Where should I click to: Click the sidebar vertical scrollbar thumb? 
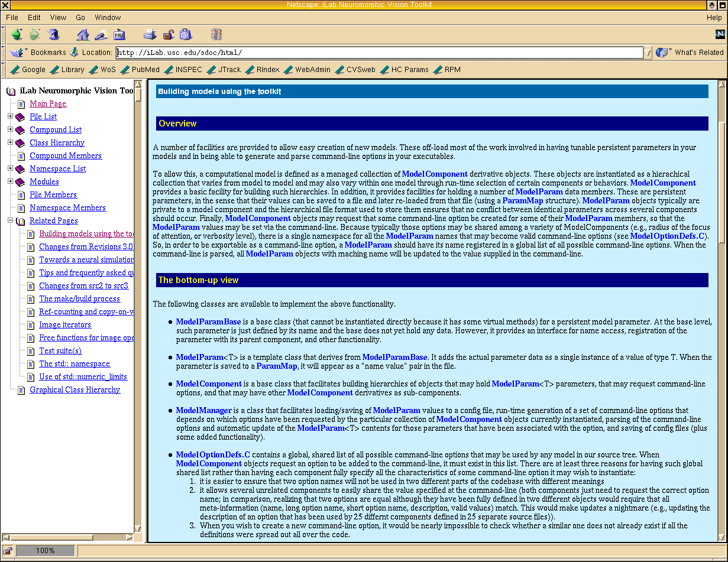point(138,94)
